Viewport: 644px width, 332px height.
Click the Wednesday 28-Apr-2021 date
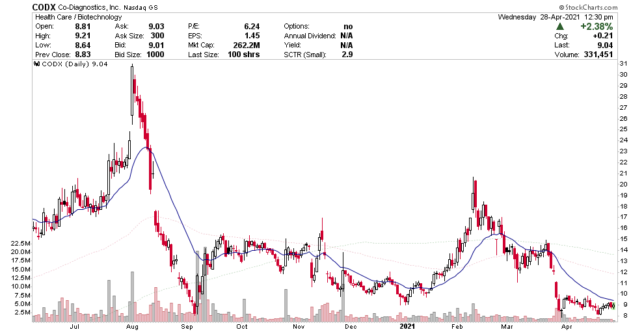point(539,17)
